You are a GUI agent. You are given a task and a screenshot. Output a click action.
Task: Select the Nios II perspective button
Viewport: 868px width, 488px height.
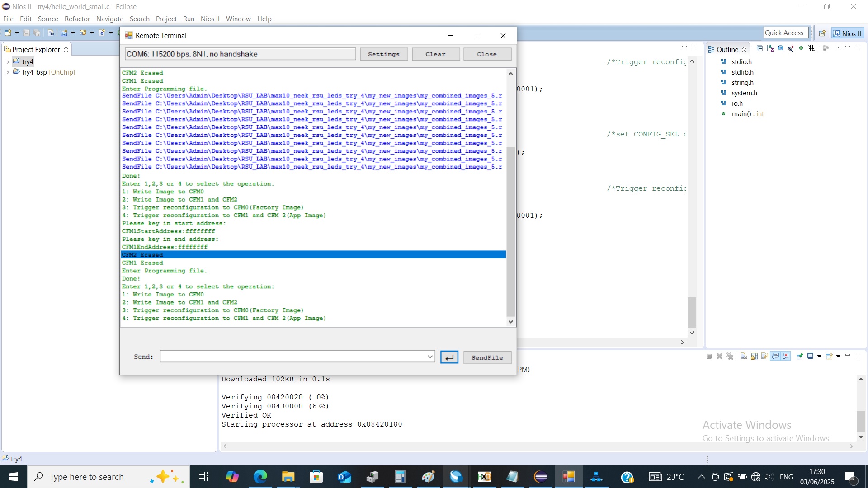point(848,33)
